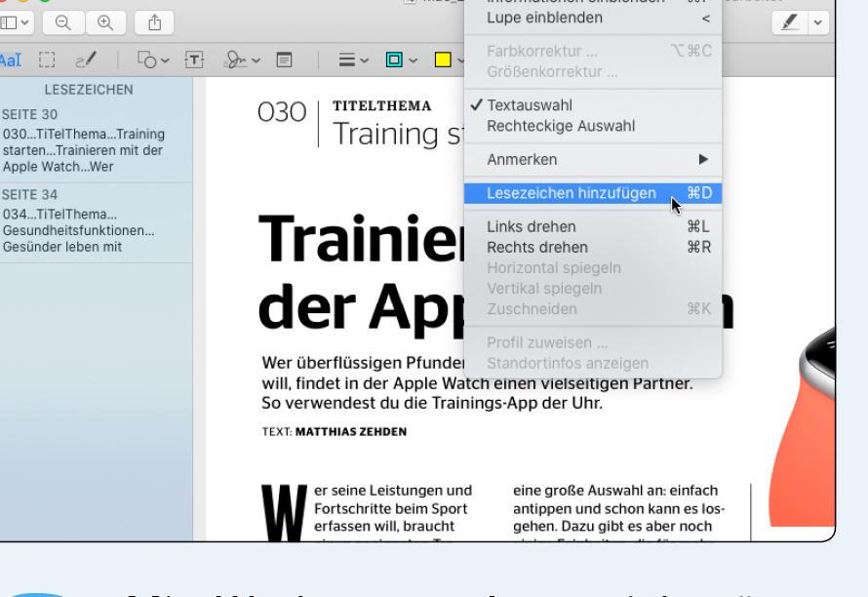Select the rectangular selection tool
868x597 pixels.
click(47, 60)
